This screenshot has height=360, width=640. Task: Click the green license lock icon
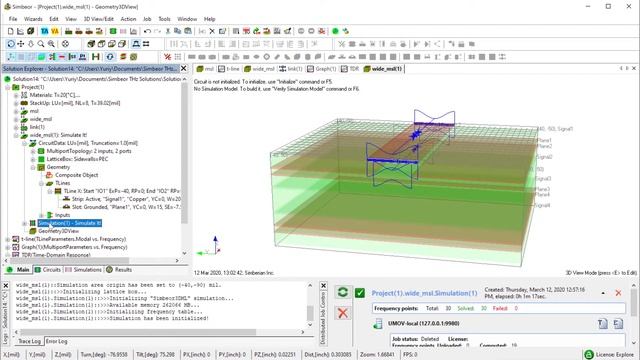[589, 354]
